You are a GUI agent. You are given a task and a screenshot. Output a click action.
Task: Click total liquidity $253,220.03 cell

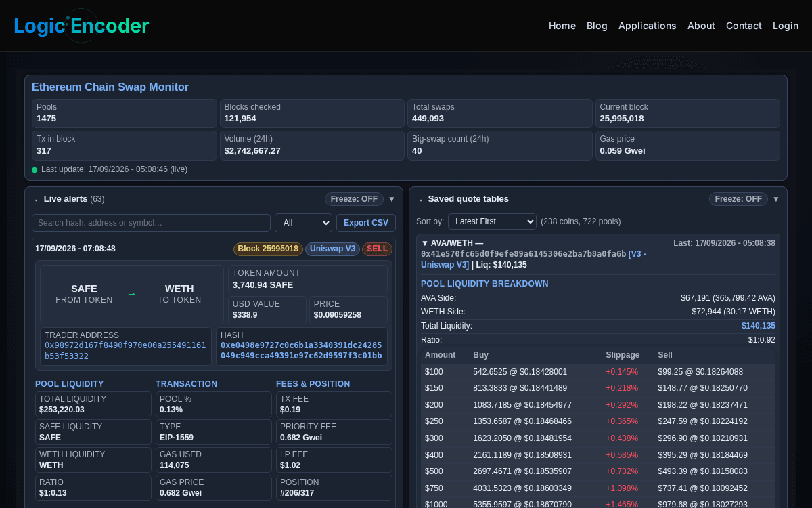(x=93, y=404)
